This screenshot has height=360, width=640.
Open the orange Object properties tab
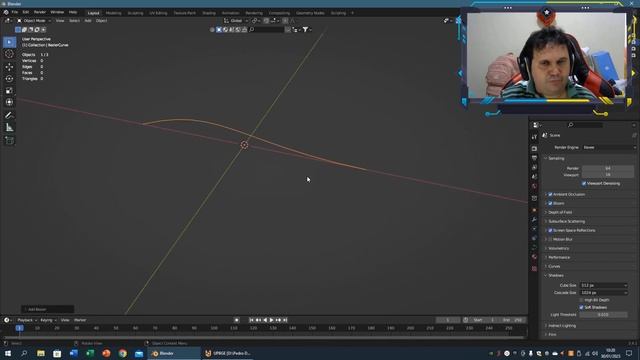coord(534,210)
